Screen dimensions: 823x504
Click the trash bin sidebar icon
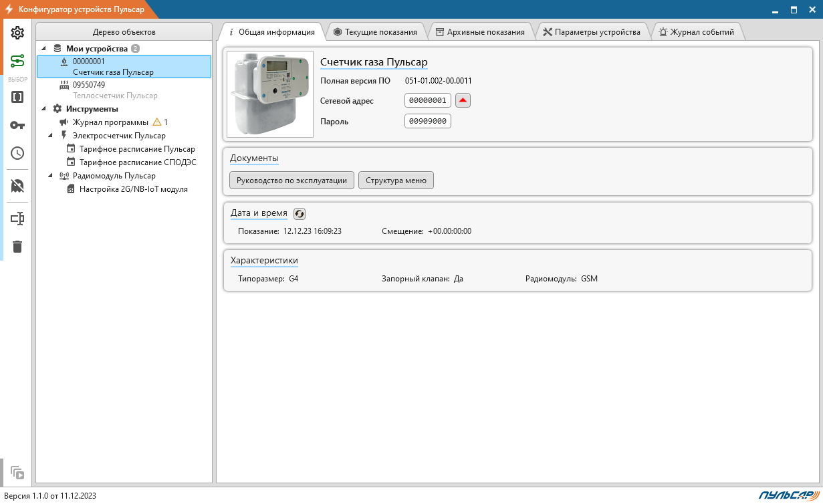(x=17, y=247)
